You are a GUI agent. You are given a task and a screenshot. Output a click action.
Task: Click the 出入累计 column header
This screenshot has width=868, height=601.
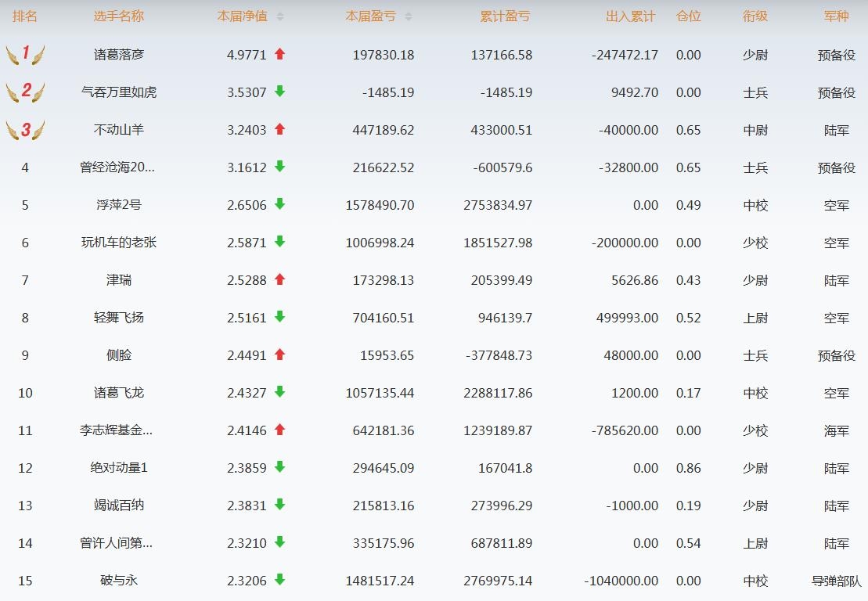coord(630,16)
